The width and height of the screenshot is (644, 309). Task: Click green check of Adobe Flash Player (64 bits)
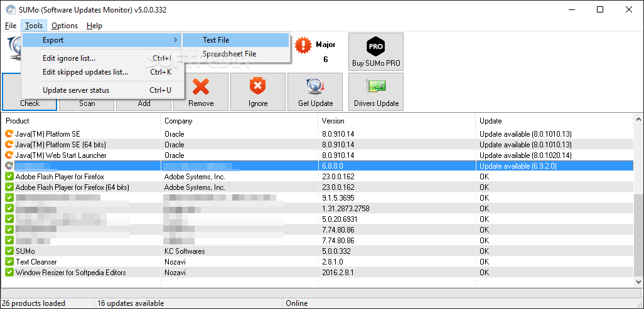pyautogui.click(x=9, y=187)
